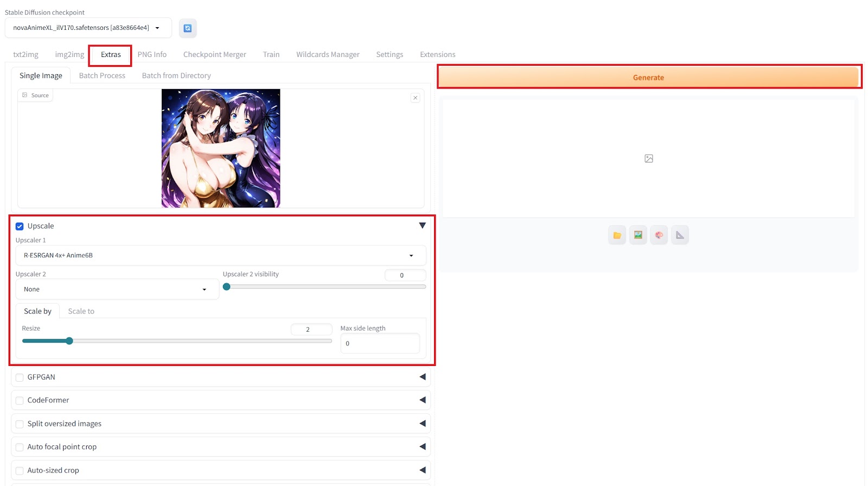Send image to inpaint palette icon
868x486 pixels.
point(659,235)
